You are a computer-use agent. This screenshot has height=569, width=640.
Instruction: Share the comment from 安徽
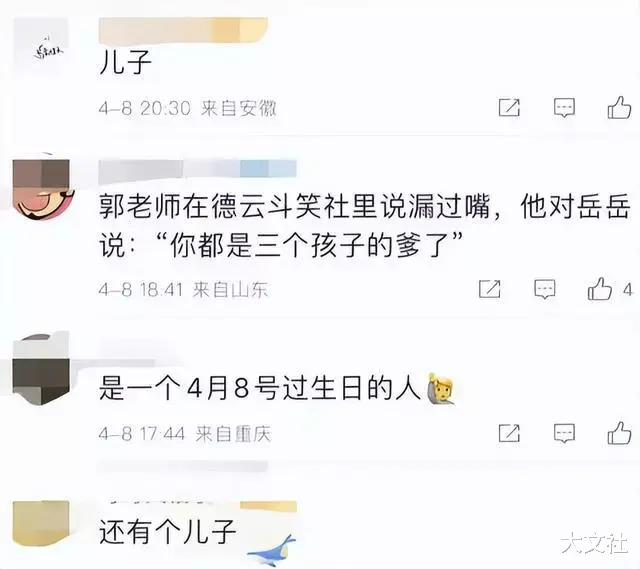tap(509, 108)
